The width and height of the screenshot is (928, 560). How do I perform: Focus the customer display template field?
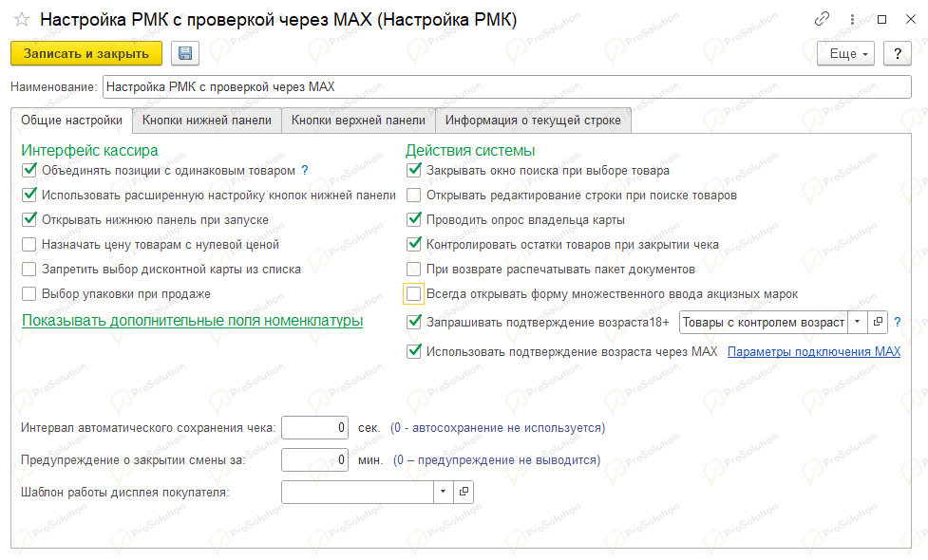tap(357, 492)
